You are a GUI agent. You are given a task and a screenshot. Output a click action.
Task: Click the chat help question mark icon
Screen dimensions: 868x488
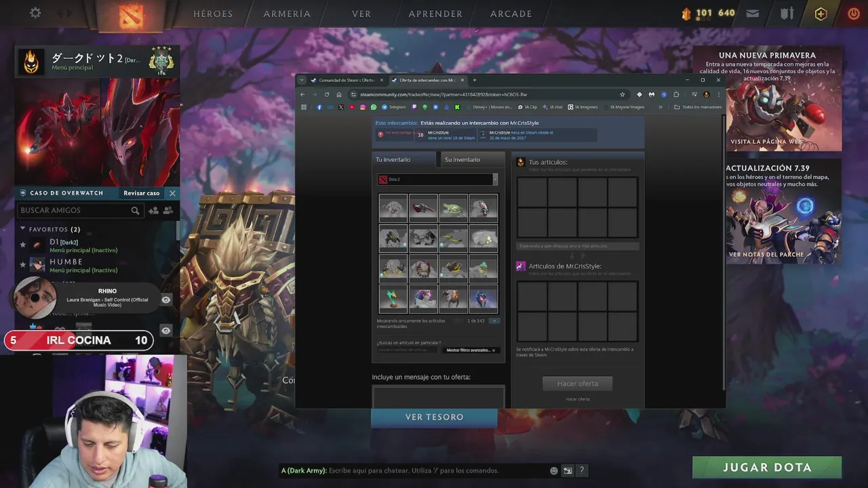(x=581, y=470)
